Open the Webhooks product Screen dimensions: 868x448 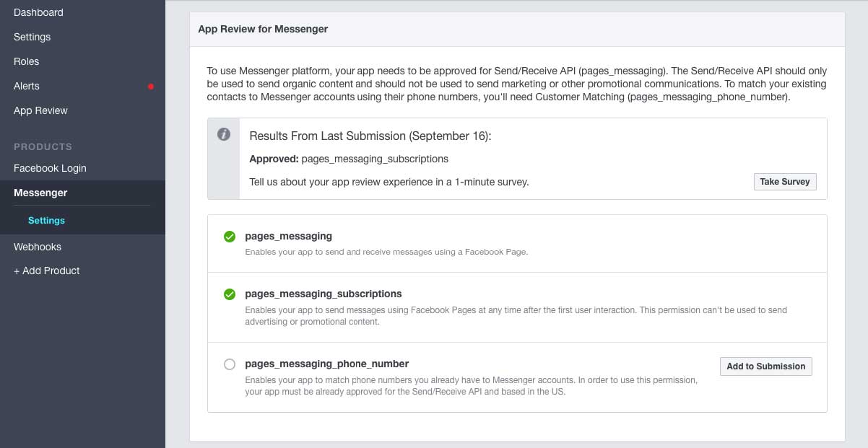[x=38, y=247]
